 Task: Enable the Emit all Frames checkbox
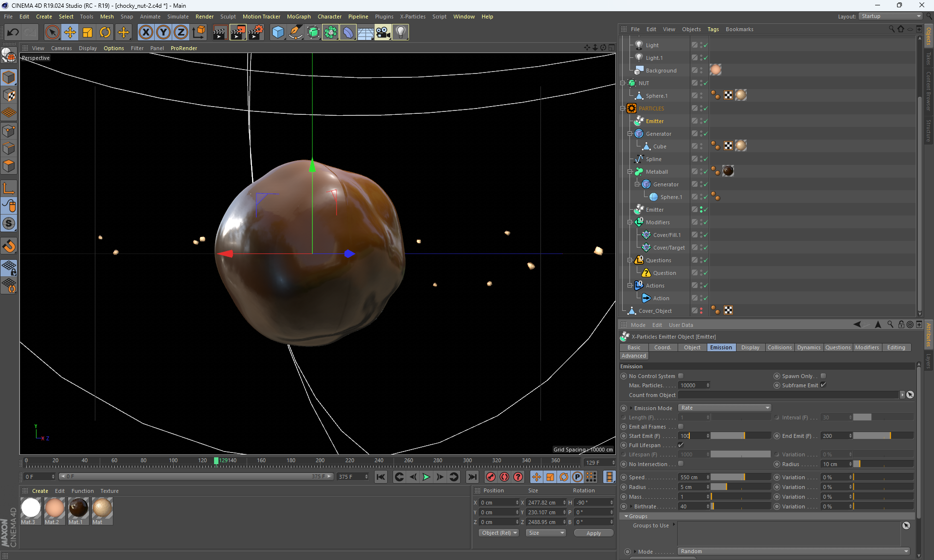pos(681,427)
